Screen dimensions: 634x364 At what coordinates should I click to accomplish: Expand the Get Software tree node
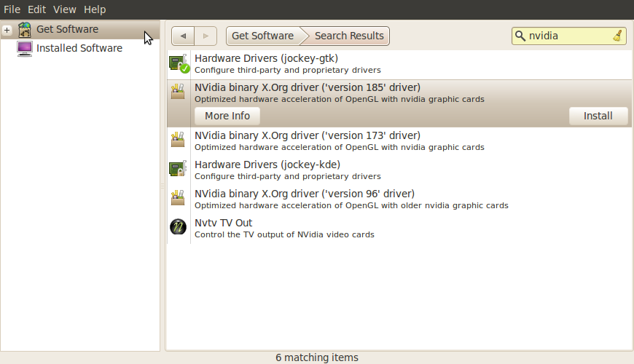(7, 30)
